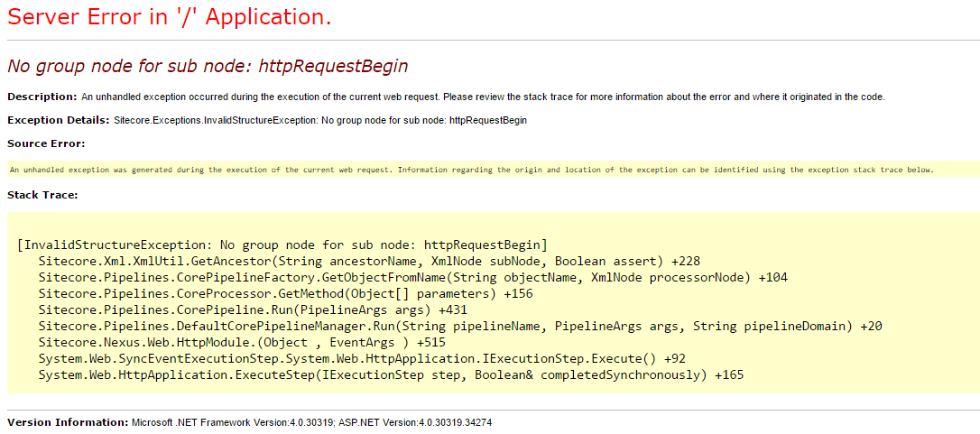Viewport: 980px width, 434px height.
Task: Click the 'DefaultCorePipelineManager.Run' stack trace line
Action: (x=460, y=326)
